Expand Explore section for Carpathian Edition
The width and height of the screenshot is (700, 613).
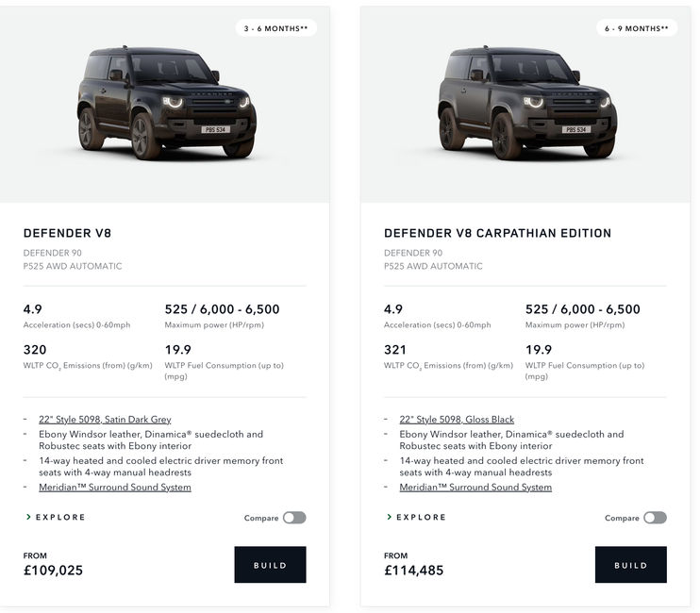click(x=417, y=517)
